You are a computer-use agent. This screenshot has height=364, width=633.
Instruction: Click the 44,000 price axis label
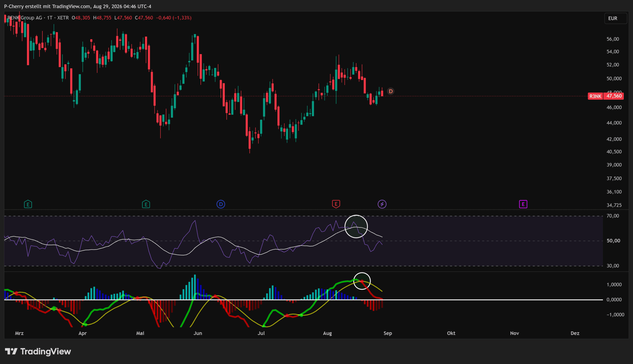click(614, 123)
